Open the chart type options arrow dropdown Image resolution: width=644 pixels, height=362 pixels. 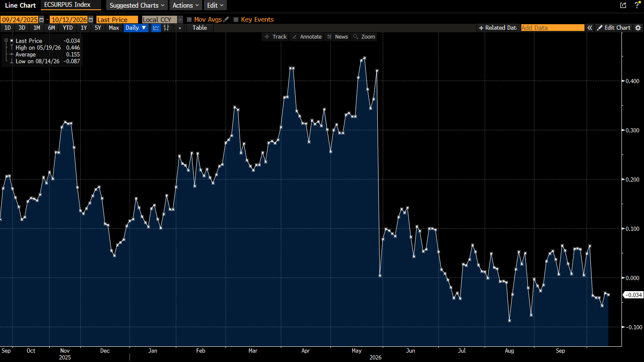(x=180, y=28)
